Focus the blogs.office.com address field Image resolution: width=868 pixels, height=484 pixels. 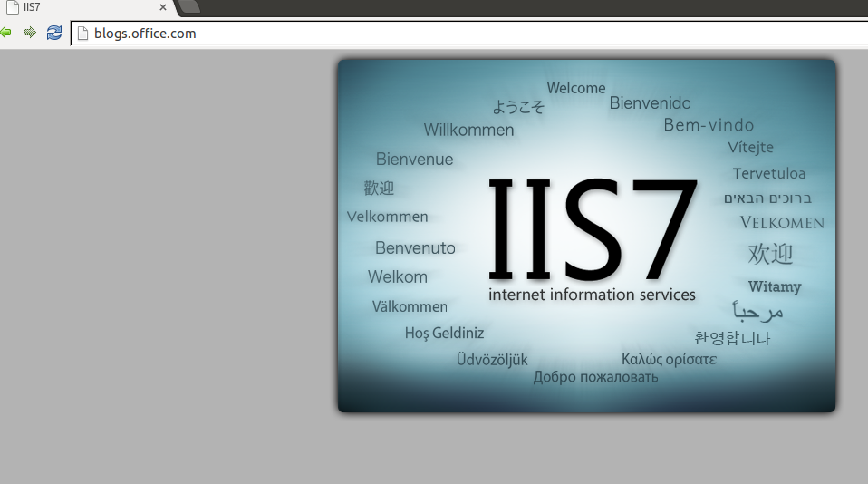pos(453,34)
